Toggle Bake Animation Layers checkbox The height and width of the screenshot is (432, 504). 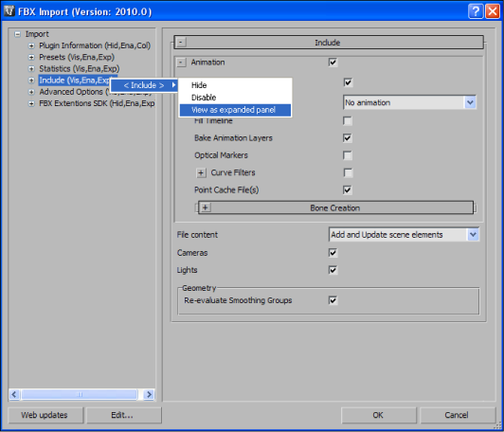click(x=348, y=138)
